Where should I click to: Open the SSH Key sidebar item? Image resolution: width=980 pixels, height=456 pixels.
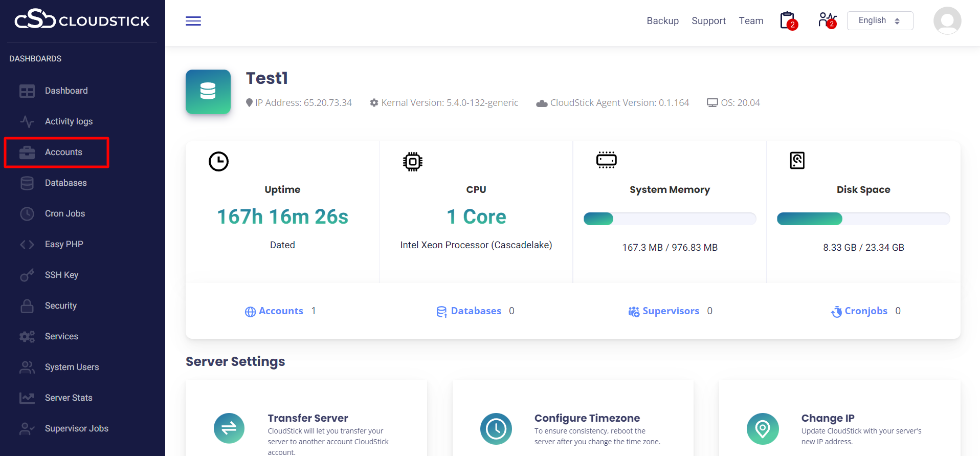[x=61, y=275]
